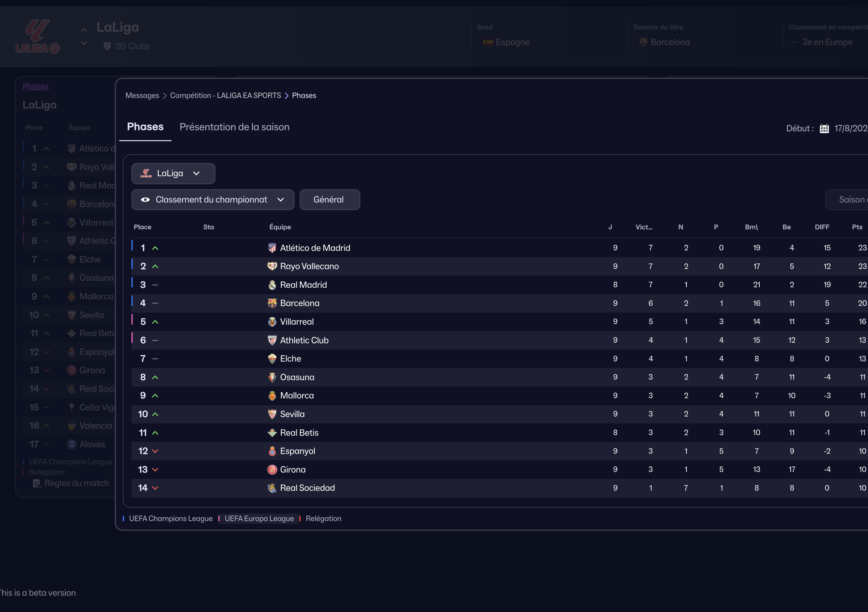Click the calendar icon beside Début
The width and height of the screenshot is (868, 612).
click(x=824, y=129)
